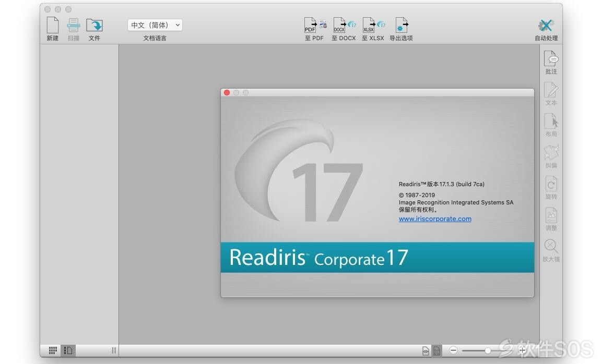Click fit-to-page icon in status bar
The height and width of the screenshot is (364, 602).
437,350
